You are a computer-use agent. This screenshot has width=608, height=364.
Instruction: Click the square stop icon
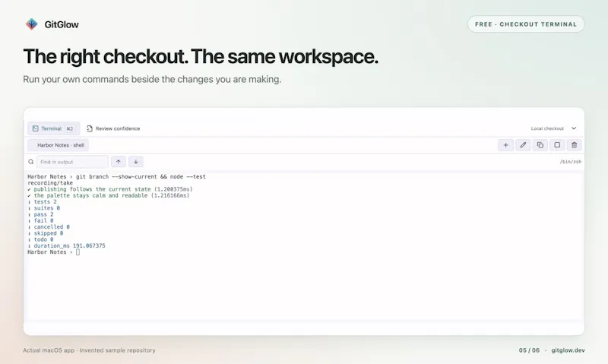pyautogui.click(x=557, y=145)
